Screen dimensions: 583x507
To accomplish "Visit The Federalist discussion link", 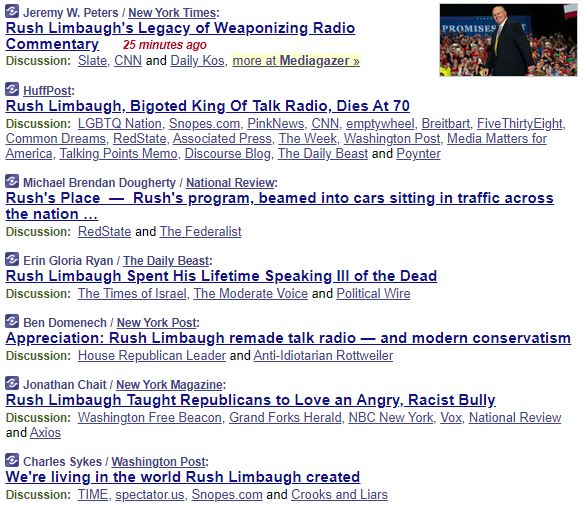I will 200,232.
